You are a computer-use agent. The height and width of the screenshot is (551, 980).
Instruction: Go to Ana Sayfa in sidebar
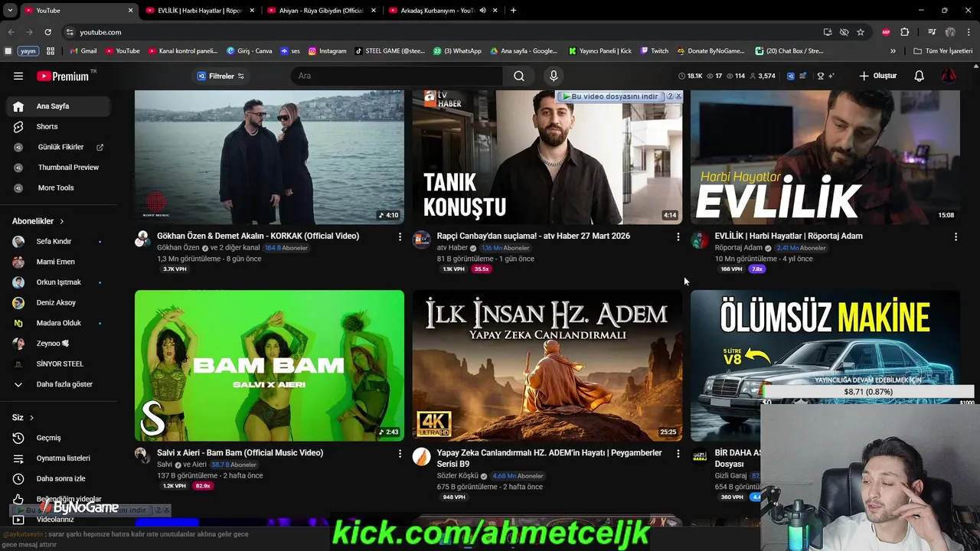(60, 106)
